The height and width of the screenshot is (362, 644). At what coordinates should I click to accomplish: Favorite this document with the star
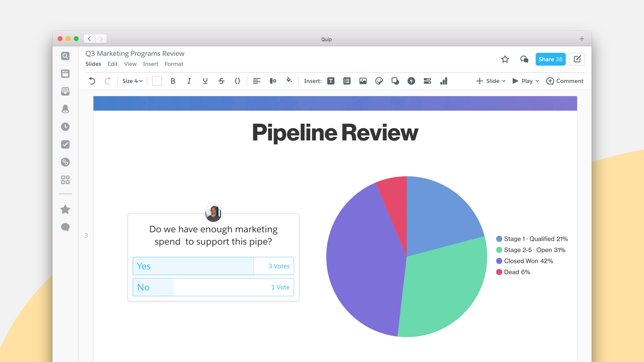505,60
